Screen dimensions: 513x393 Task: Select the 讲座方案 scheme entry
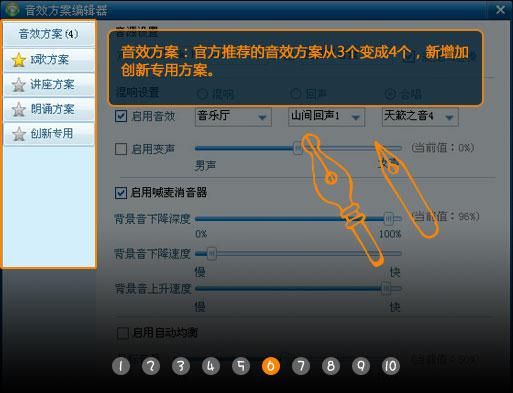point(49,85)
